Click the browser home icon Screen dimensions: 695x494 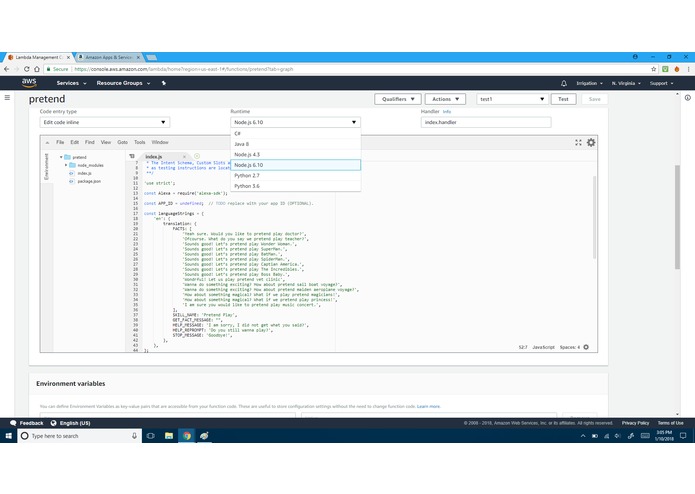coord(37,69)
